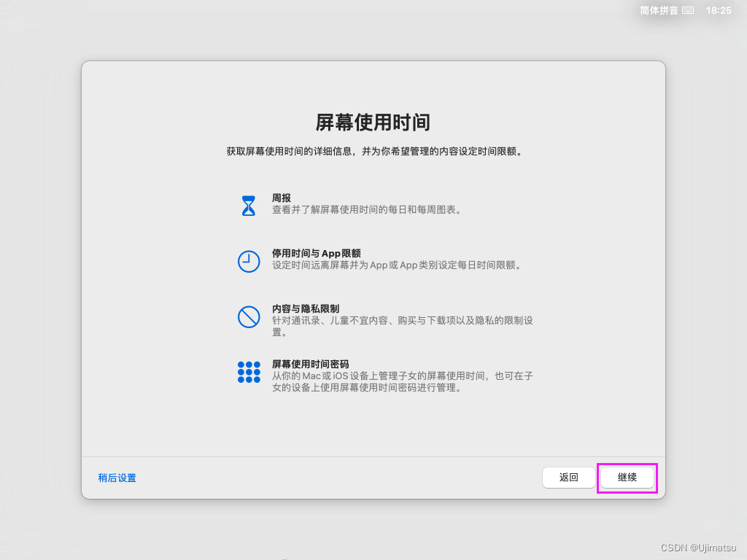The height and width of the screenshot is (560, 747).
Task: Click the hourglass icon beside 周报
Action: [x=249, y=206]
